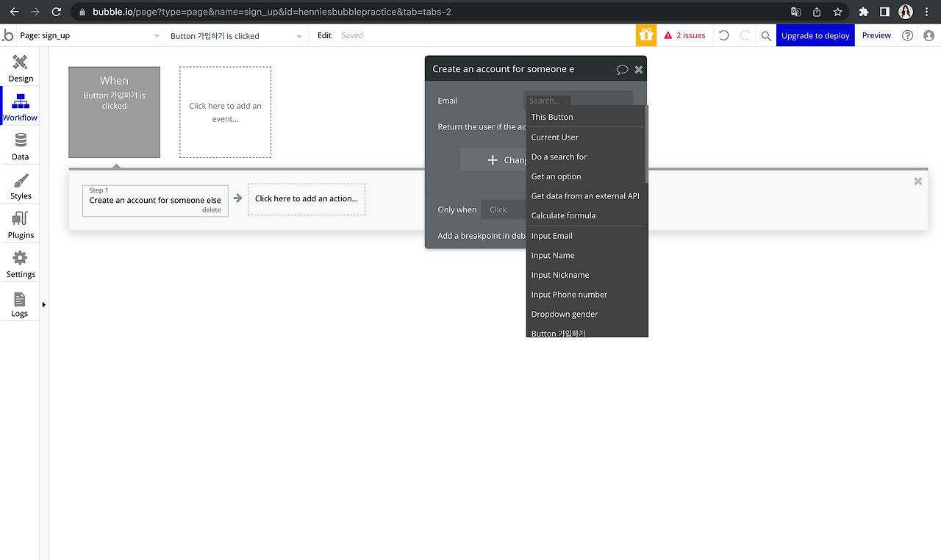Image resolution: width=941 pixels, height=560 pixels.
Task: Click the Saved status text
Action: point(352,35)
